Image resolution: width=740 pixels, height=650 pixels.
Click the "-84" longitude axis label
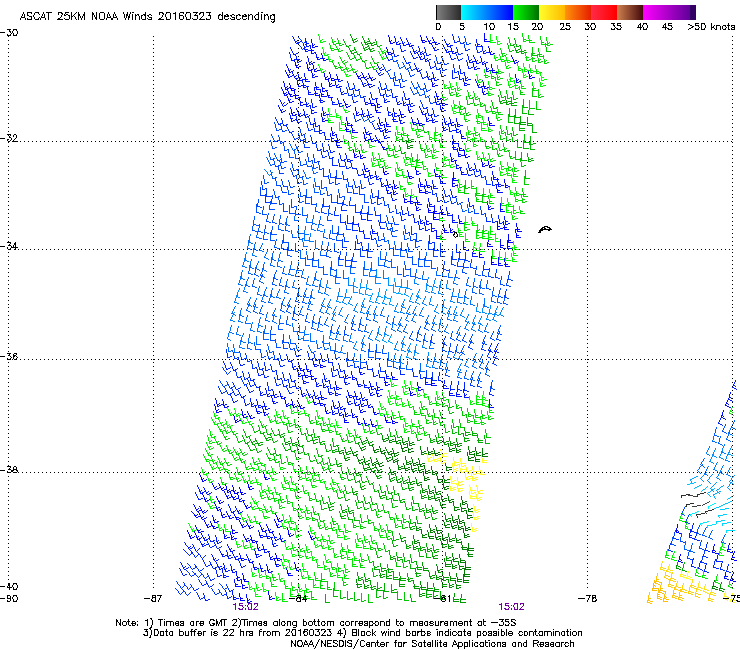click(x=298, y=599)
